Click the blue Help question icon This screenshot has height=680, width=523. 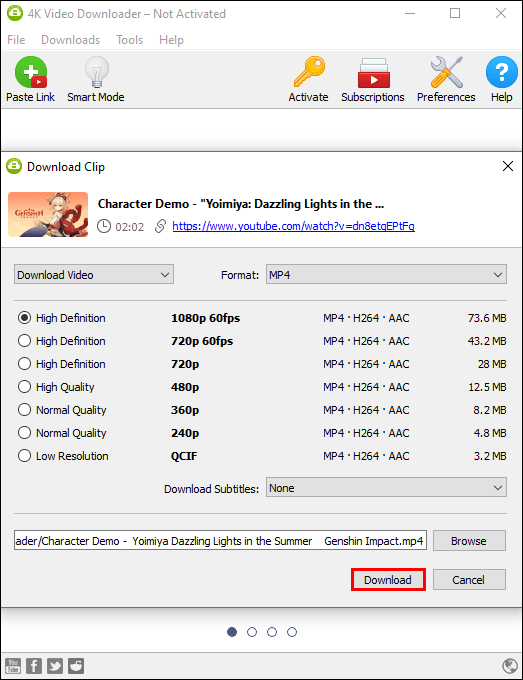501,72
